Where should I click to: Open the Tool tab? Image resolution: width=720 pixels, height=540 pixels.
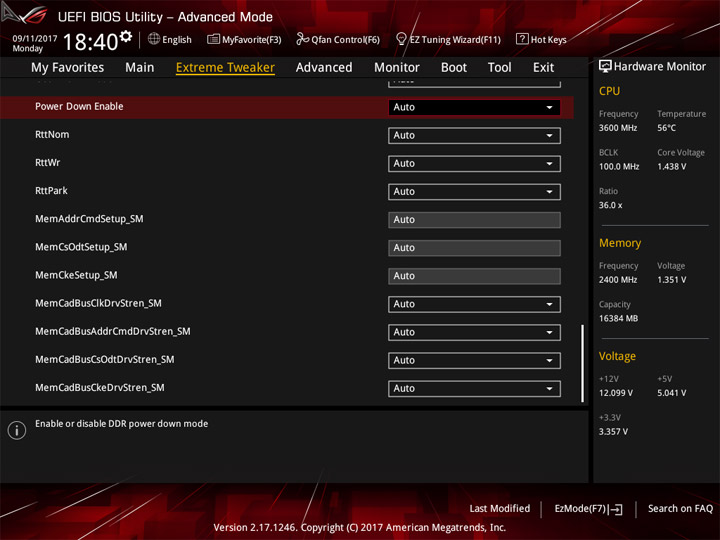point(500,68)
